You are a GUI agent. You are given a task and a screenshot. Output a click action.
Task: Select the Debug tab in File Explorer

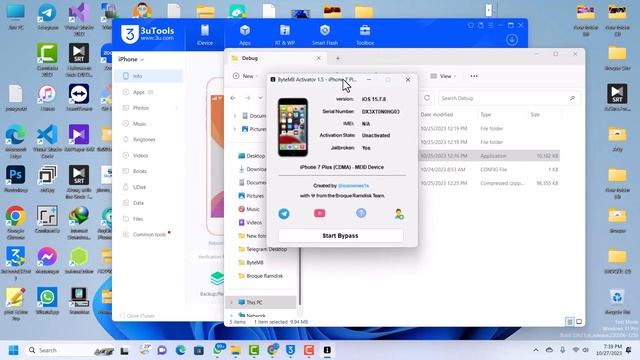point(276,58)
